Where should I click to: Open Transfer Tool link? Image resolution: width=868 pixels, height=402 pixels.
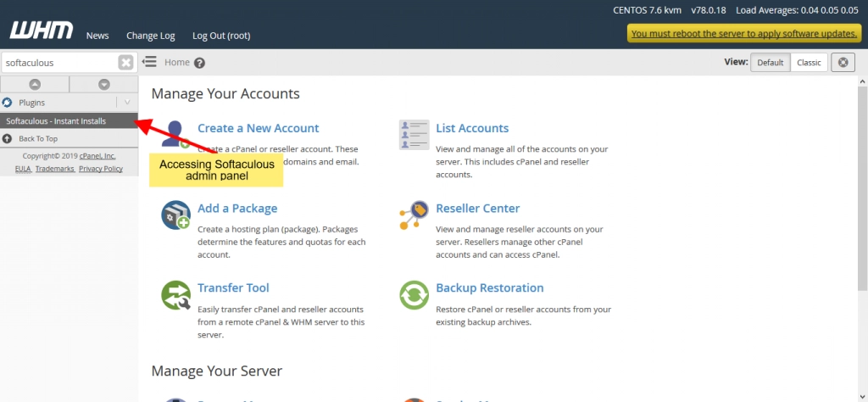pyautogui.click(x=233, y=288)
